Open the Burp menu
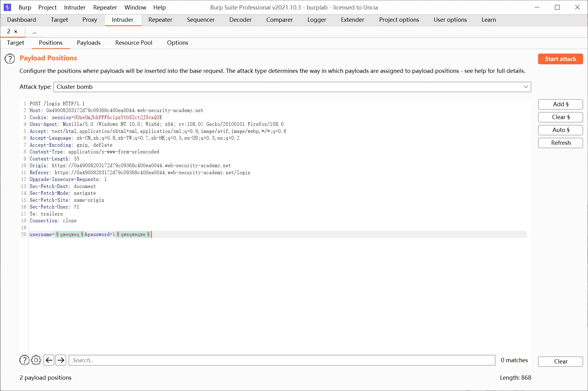 [25, 7]
